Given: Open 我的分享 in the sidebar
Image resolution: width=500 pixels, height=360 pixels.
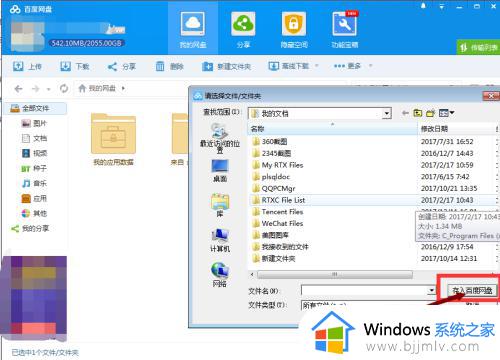Looking at the screenshot, I should [30, 228].
